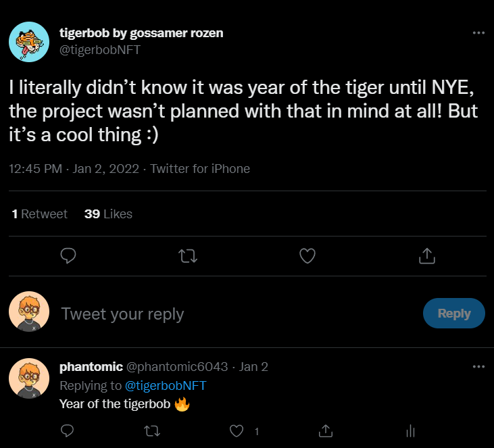
Task: Retweet phantomic's reply
Action: 153,430
